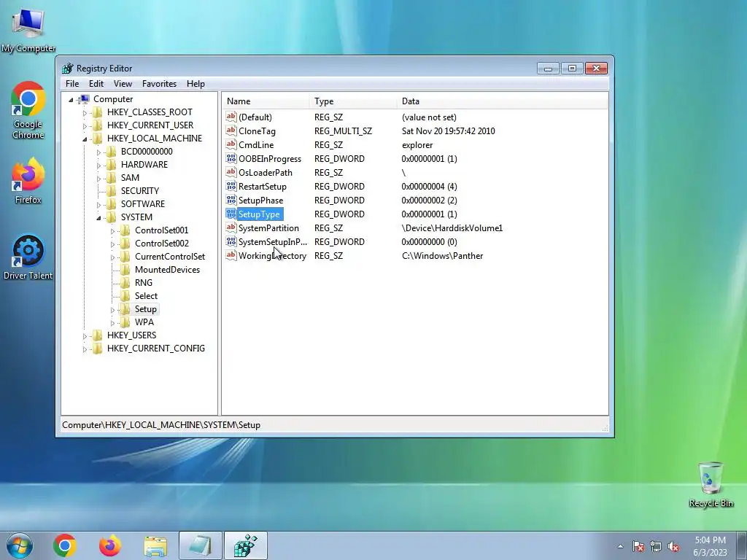This screenshot has height=560, width=747.
Task: Expand HKEY_CURRENT_CONFIG arrow
Action: pos(85,349)
